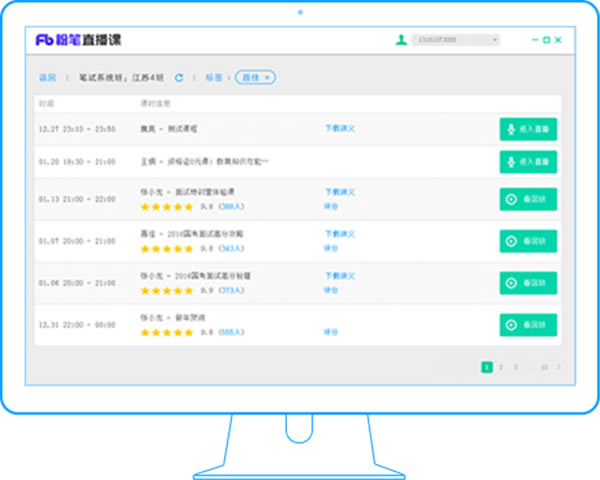Go to page 2 of the list
Screen dimensions: 600x480
click(501, 367)
